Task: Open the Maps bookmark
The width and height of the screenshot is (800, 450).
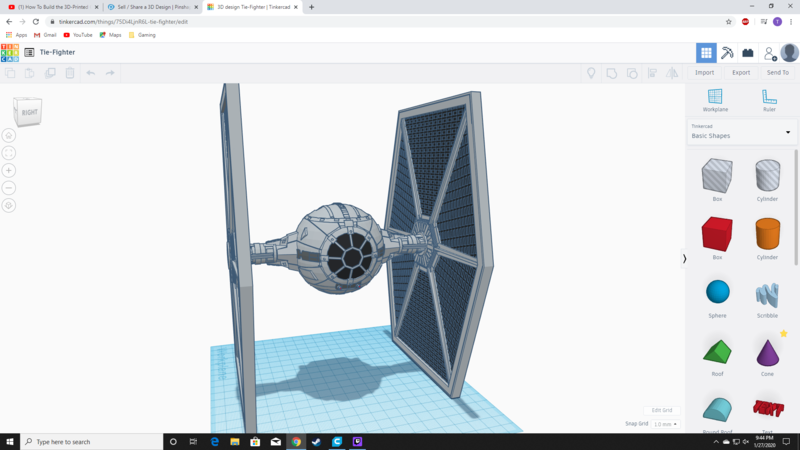Action: (x=110, y=35)
